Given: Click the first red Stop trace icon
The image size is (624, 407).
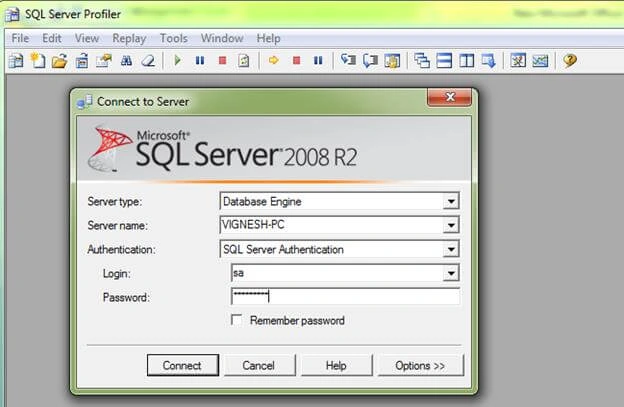Looking at the screenshot, I should [222, 60].
